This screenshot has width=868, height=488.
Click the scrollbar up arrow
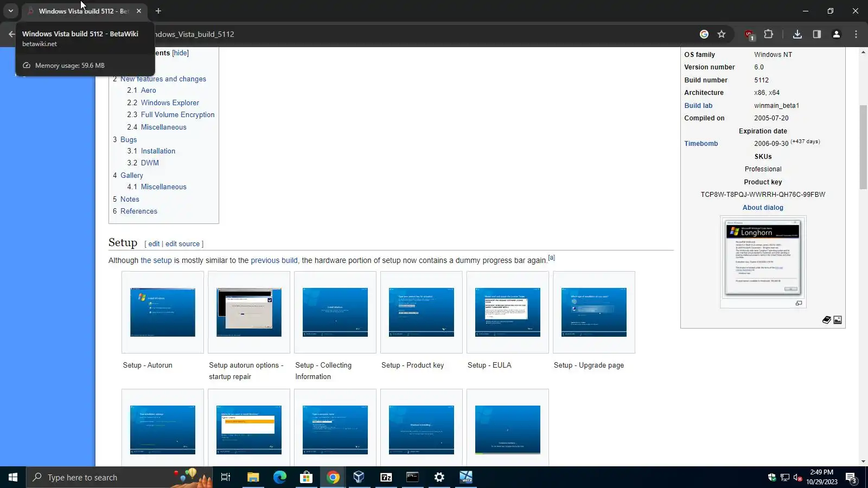863,52
